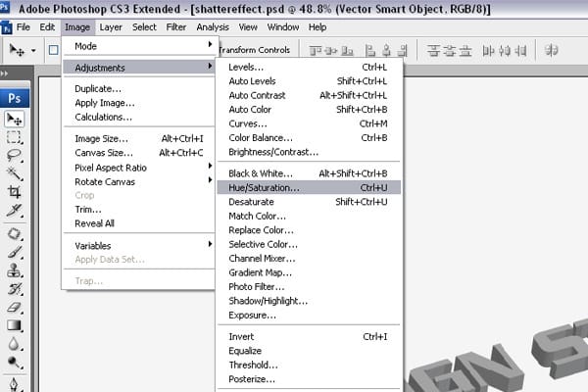Click the Move tool preset icon in options bar

[17, 50]
